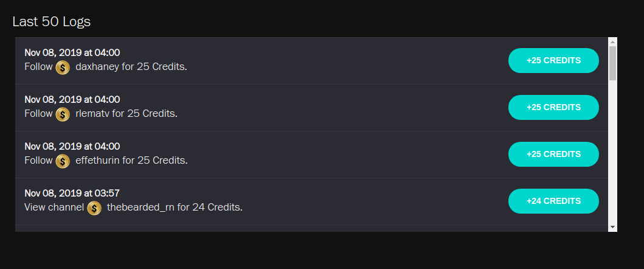Click the timestamp above the rlematv follow entry
Screen dimensions: 644x269
(x=72, y=100)
